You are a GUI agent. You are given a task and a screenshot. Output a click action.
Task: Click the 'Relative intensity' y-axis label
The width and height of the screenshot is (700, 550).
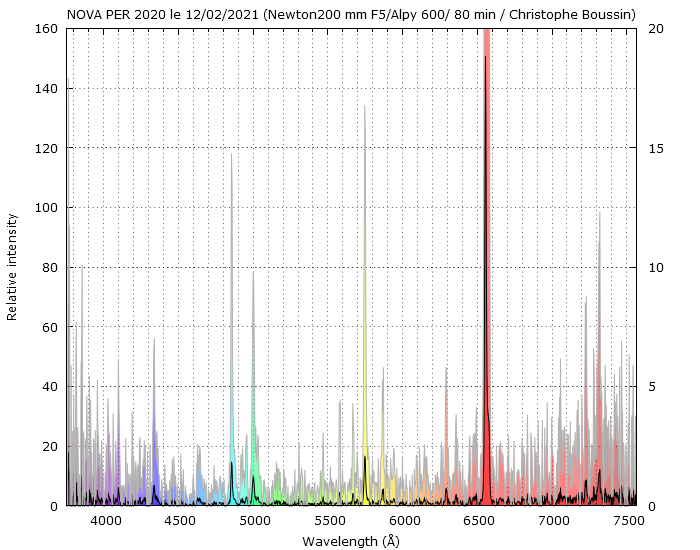(x=12, y=267)
